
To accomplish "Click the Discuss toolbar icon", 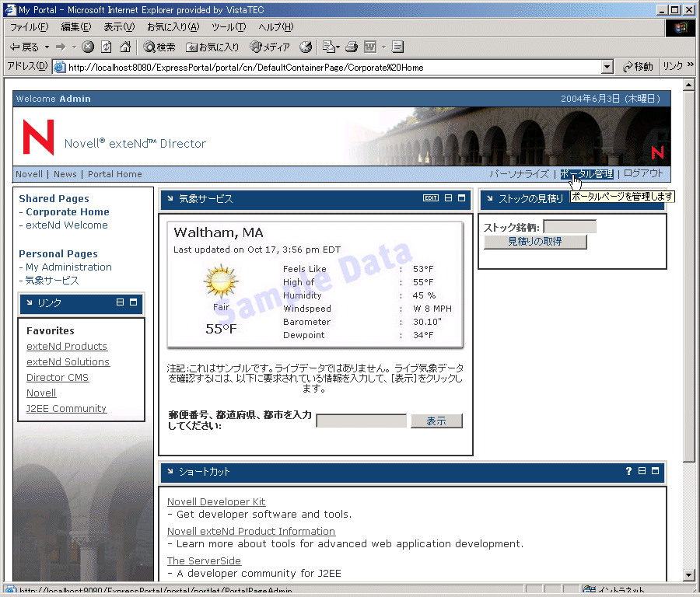I will click(397, 47).
